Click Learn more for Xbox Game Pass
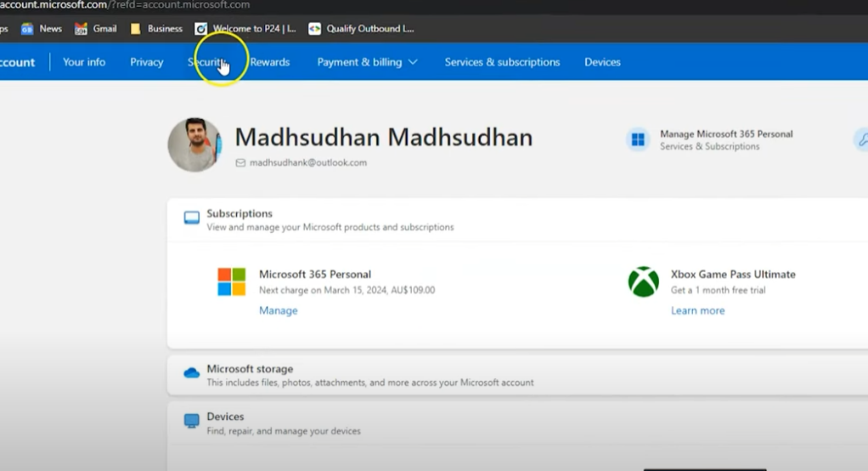This screenshot has width=868, height=471. tap(697, 310)
